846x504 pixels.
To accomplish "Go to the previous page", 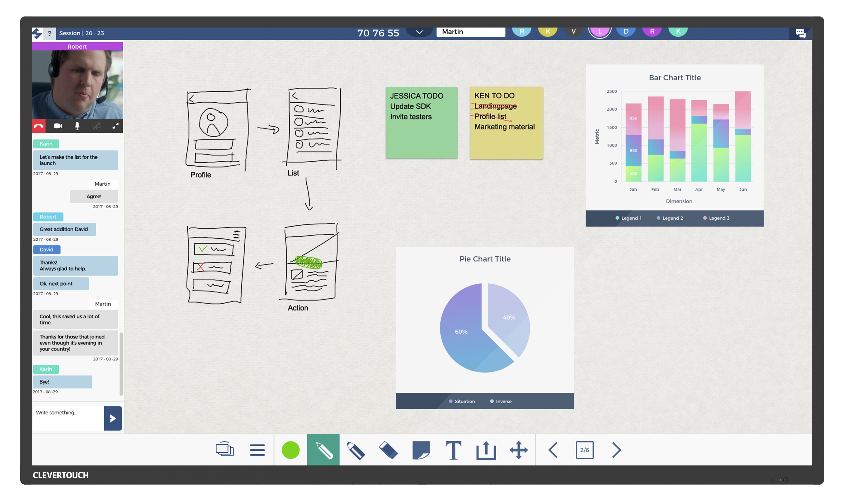I will tap(553, 450).
